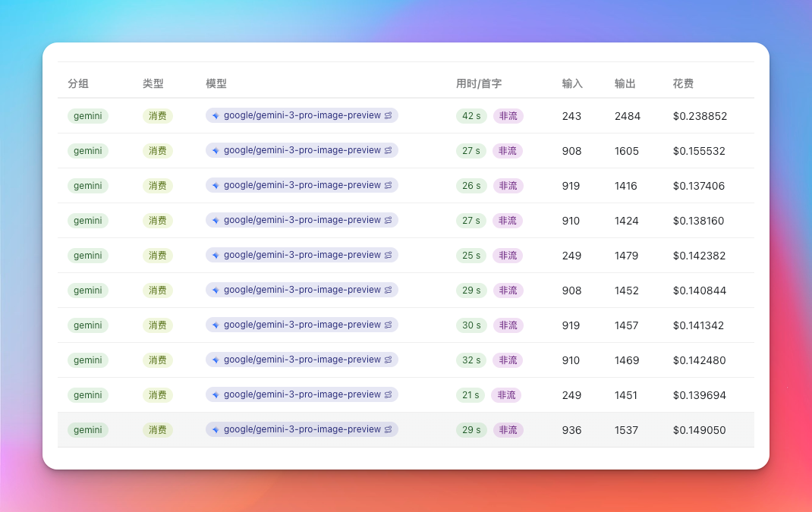This screenshot has width=812, height=512.
Task: Click the 26 s time tag
Action: (471, 186)
